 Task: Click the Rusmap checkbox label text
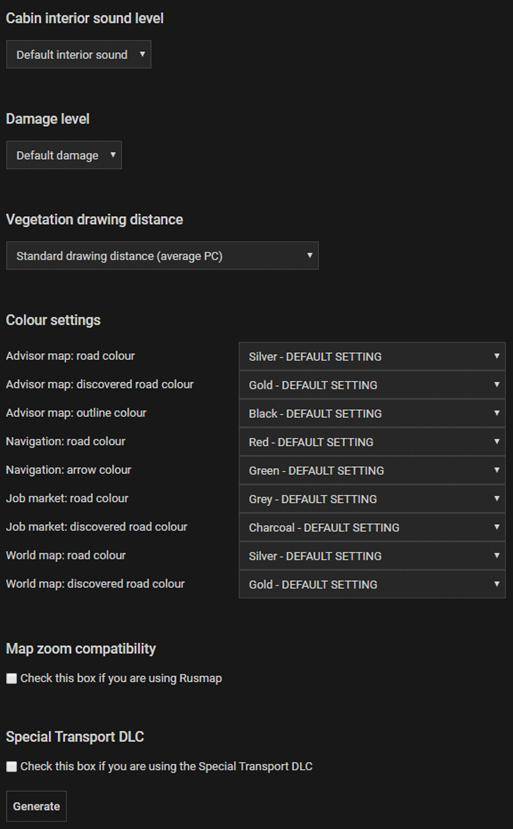coord(121,678)
